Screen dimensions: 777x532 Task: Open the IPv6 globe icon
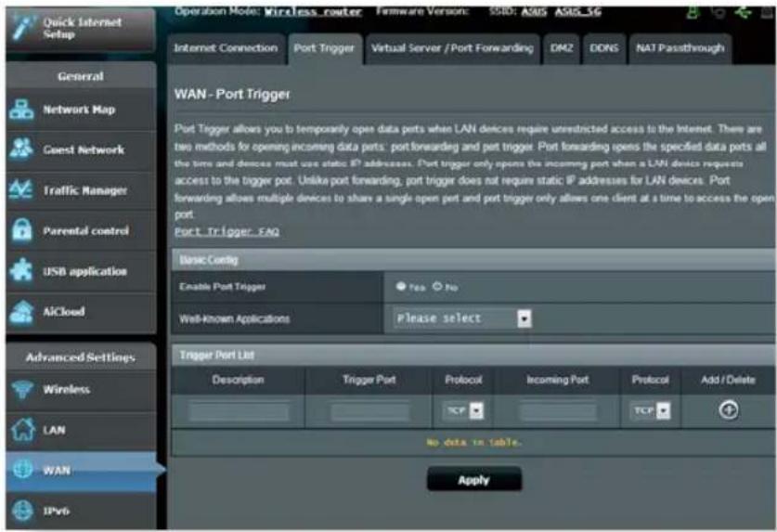click(x=22, y=511)
